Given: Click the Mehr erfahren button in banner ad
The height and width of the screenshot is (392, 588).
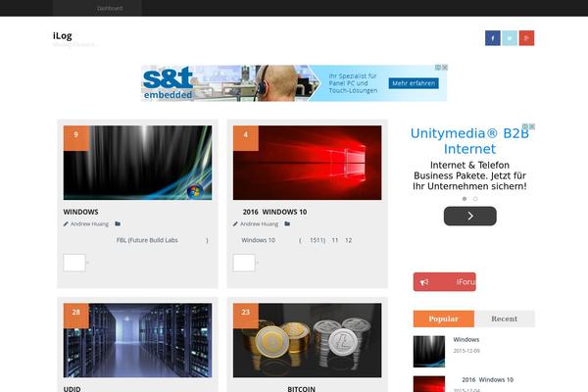Looking at the screenshot, I should pyautogui.click(x=414, y=83).
